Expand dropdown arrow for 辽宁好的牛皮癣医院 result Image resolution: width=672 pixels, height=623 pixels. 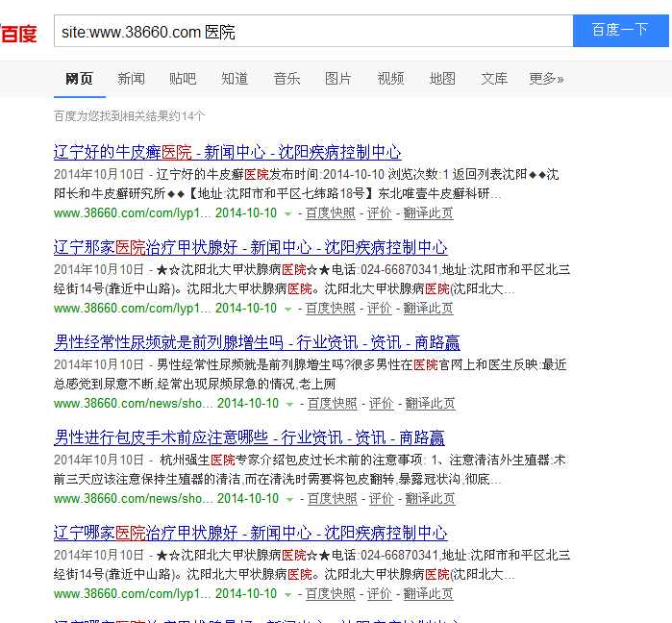(288, 213)
